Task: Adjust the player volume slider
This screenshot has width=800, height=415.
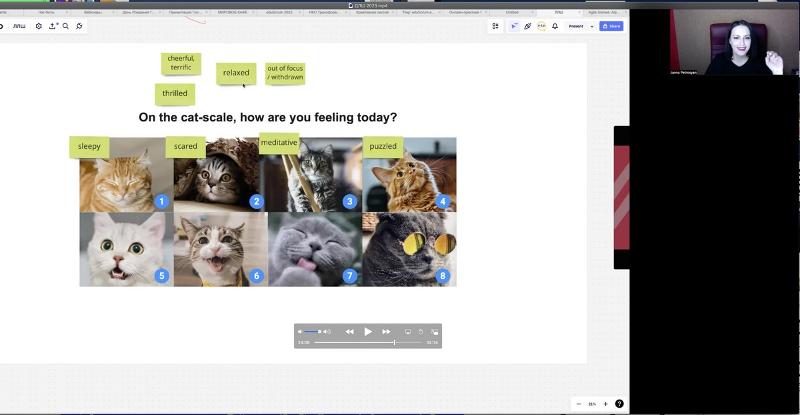Action: (312, 331)
